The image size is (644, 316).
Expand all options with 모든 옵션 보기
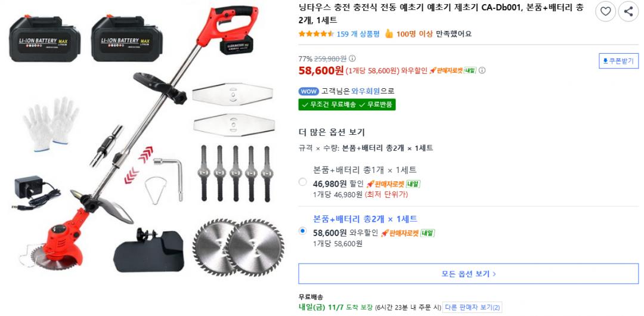tap(468, 274)
